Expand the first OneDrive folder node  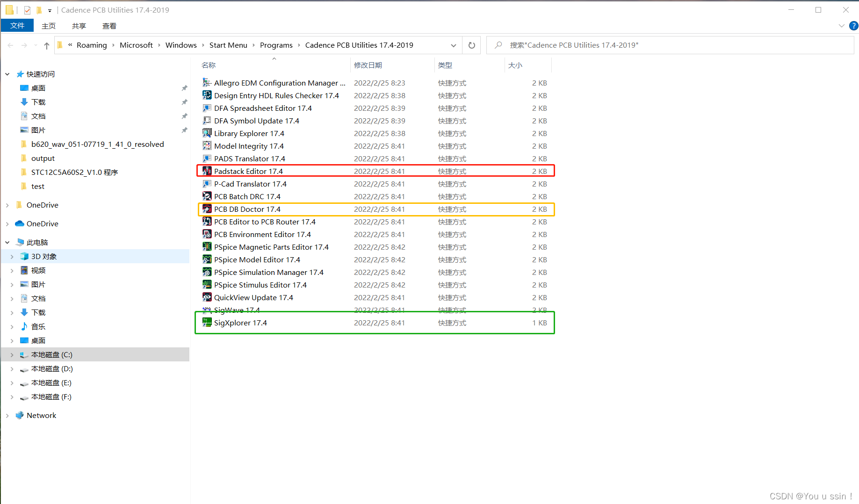coord(7,205)
